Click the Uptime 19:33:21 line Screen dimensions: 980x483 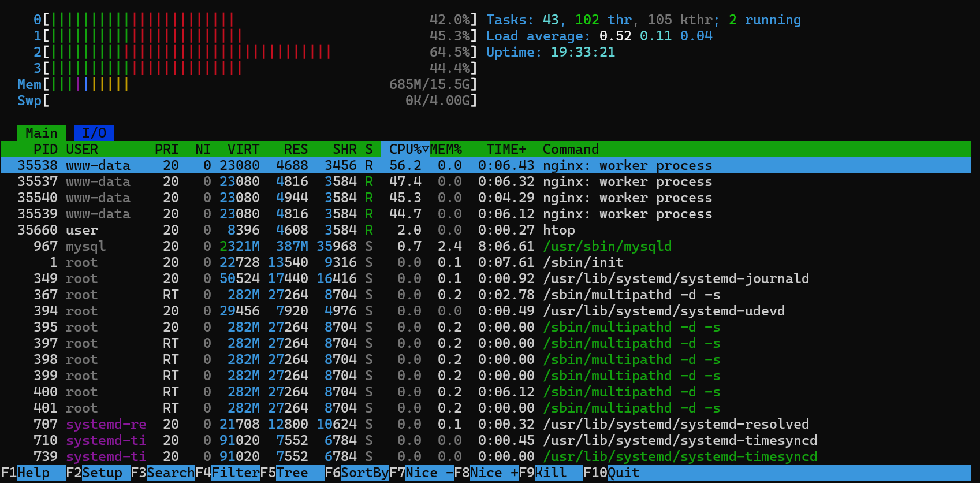point(551,52)
